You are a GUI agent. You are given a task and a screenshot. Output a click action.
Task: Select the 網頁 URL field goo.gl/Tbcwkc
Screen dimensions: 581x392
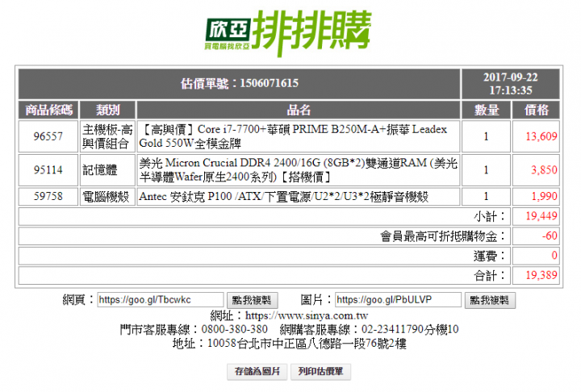click(x=161, y=300)
